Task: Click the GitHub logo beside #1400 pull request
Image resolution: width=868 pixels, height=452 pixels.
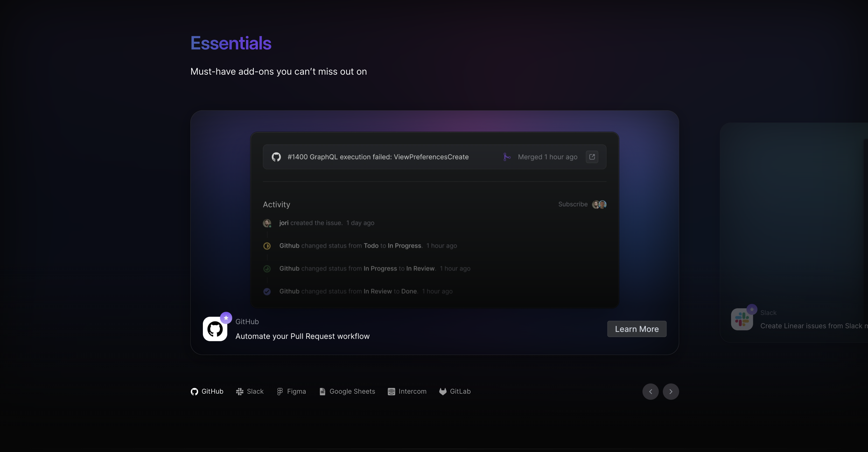Action: [276, 157]
